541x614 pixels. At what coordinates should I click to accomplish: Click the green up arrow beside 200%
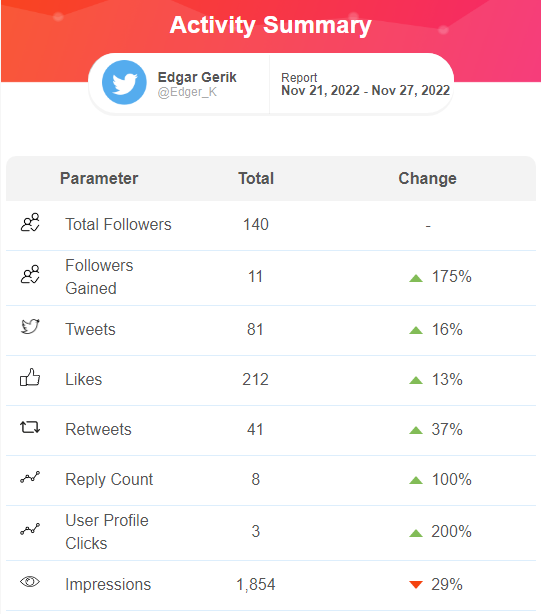coord(416,533)
